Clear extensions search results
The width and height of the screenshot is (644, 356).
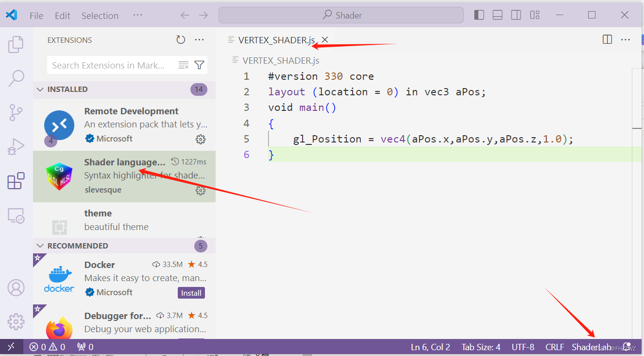click(184, 65)
